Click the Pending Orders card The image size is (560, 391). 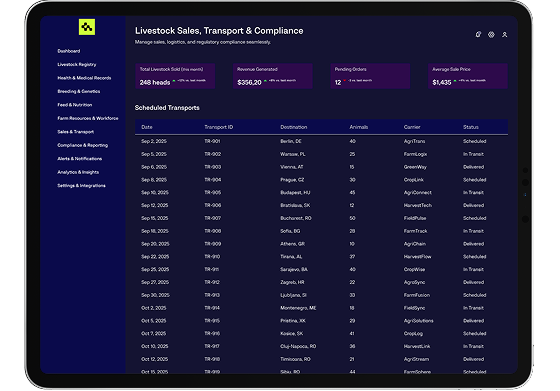(x=370, y=76)
